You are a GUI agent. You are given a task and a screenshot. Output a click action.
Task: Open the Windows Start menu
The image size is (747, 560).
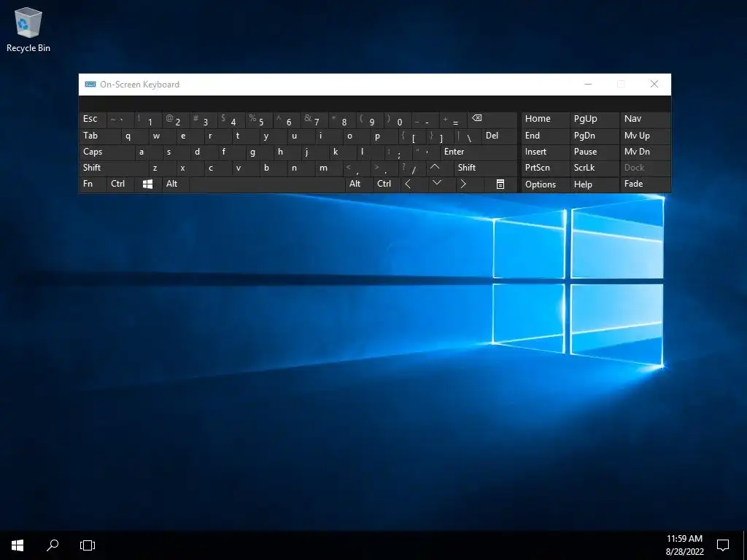[18, 545]
